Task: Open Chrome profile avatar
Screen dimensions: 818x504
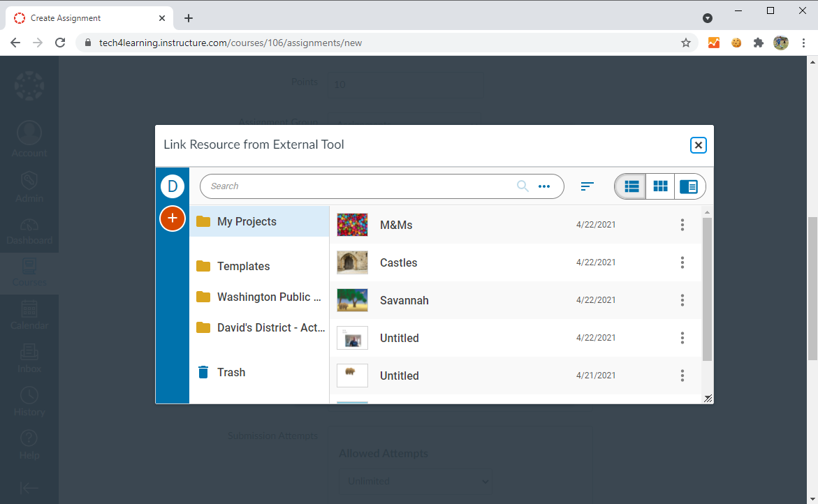Action: click(780, 43)
